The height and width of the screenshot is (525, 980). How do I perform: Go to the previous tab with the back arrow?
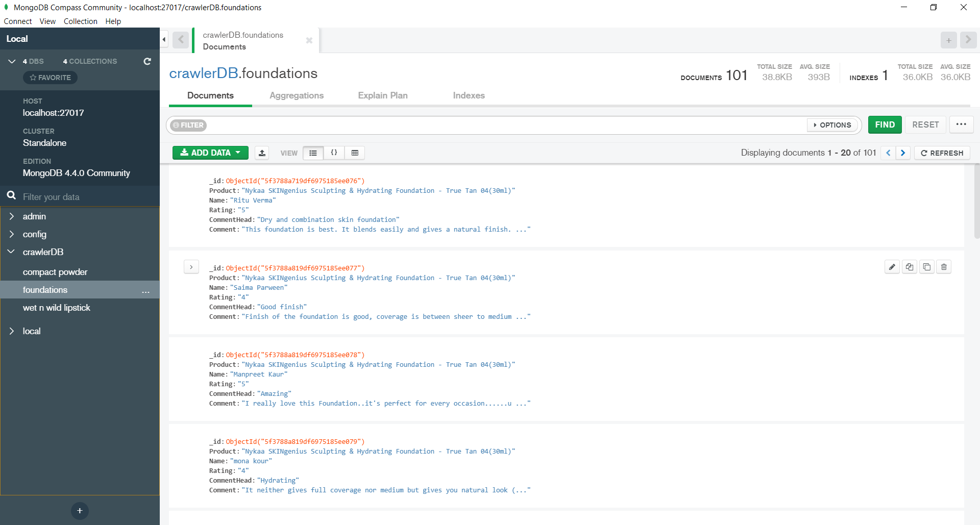[x=181, y=39]
